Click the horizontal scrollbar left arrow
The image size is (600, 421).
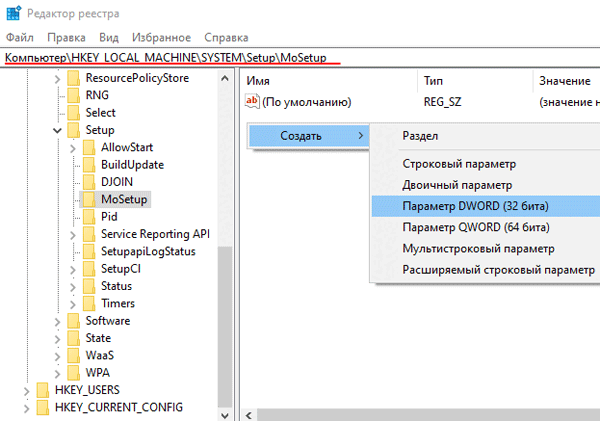click(x=249, y=415)
